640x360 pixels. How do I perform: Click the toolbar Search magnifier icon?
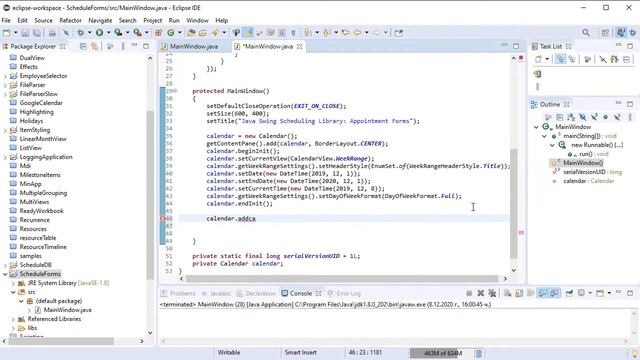pos(586,33)
